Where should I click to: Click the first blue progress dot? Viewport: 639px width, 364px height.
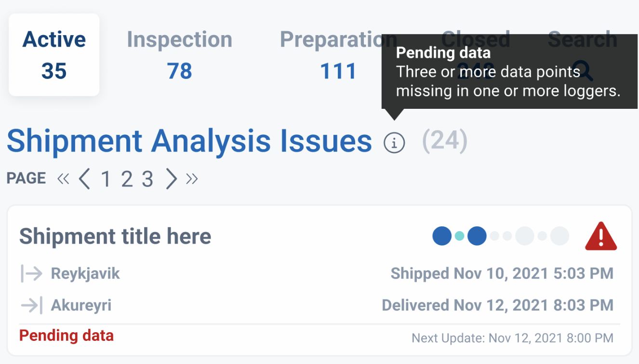pyautogui.click(x=442, y=236)
